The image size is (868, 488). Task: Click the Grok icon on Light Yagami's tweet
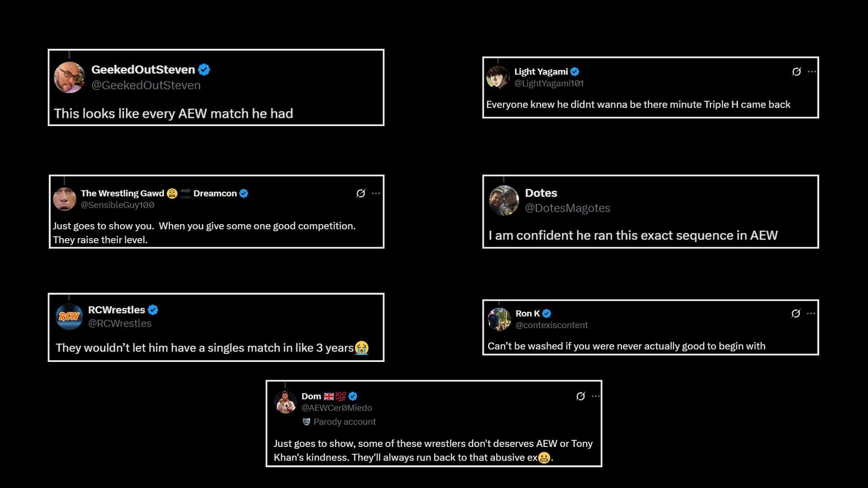point(797,72)
